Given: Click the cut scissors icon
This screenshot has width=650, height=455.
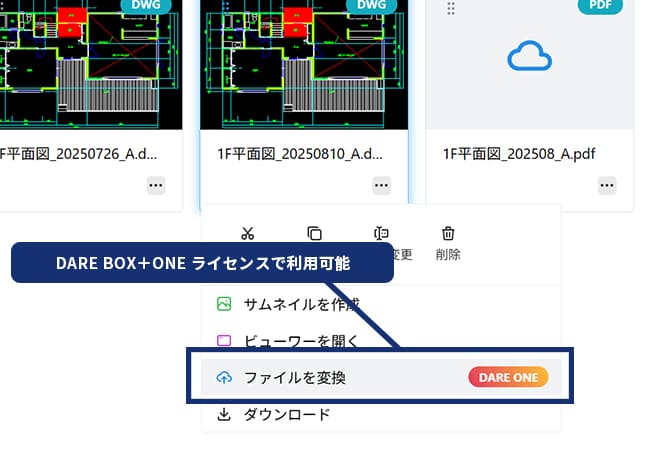Looking at the screenshot, I should pos(248,234).
